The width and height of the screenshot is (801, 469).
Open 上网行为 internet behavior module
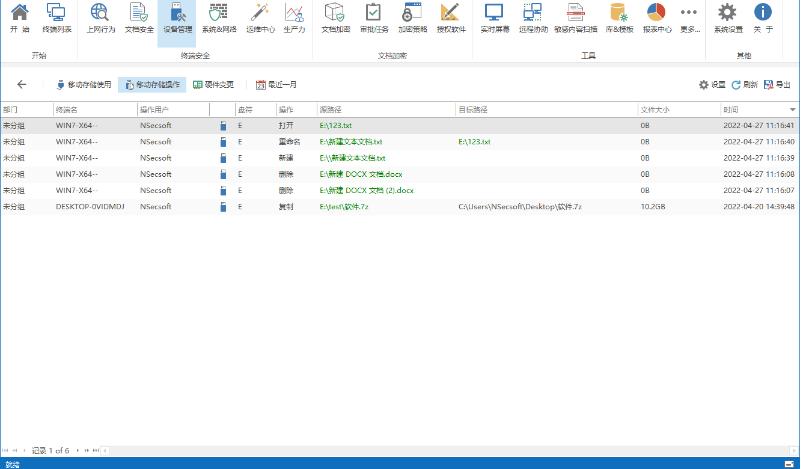(x=100, y=17)
